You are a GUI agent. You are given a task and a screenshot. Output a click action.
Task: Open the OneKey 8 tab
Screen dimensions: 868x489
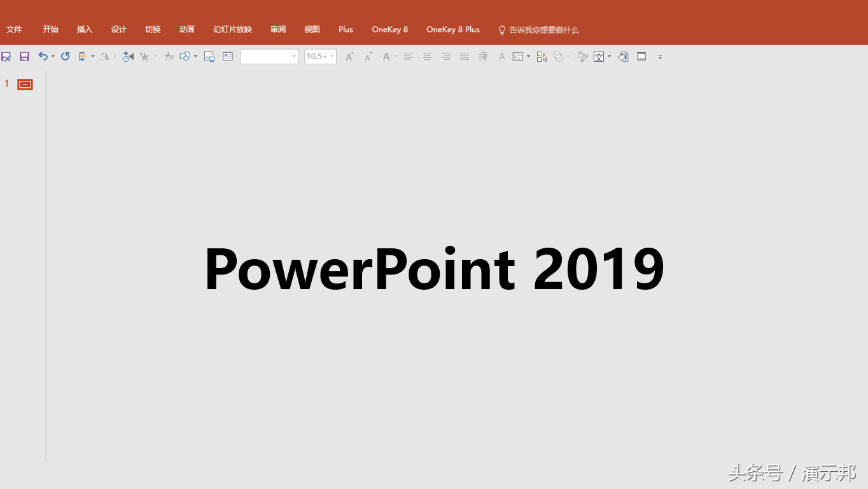tap(390, 29)
